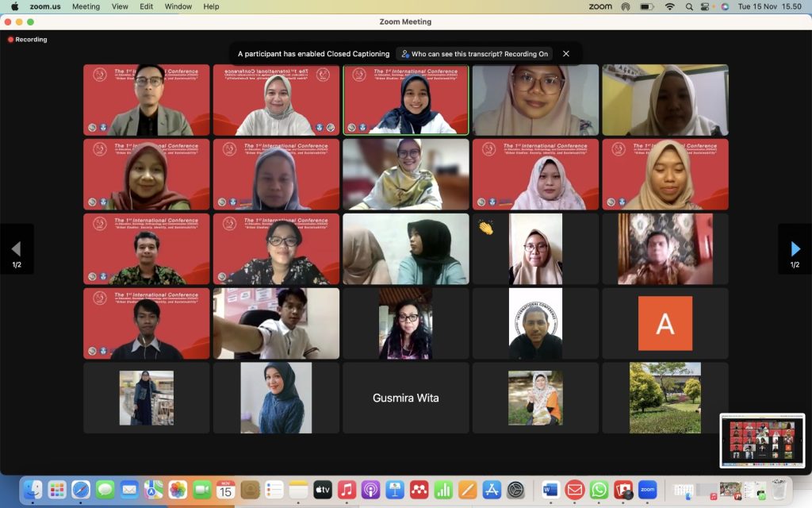Open Spotlight search icon
This screenshot has height=508, width=812.
point(688,6)
